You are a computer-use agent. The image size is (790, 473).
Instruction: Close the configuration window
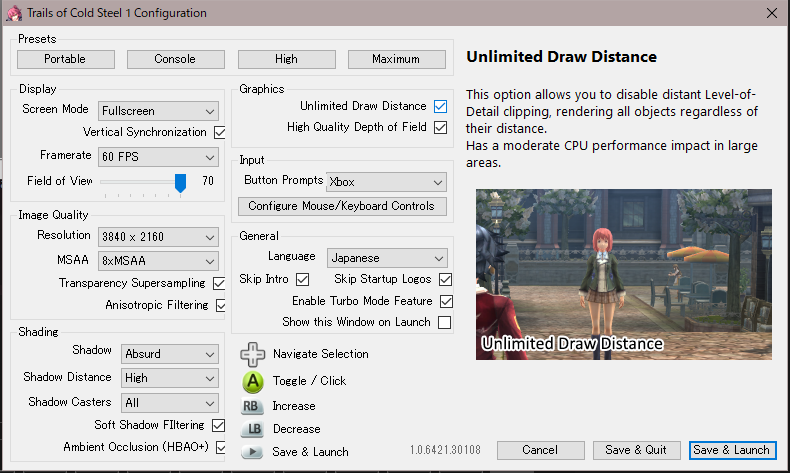tap(772, 13)
